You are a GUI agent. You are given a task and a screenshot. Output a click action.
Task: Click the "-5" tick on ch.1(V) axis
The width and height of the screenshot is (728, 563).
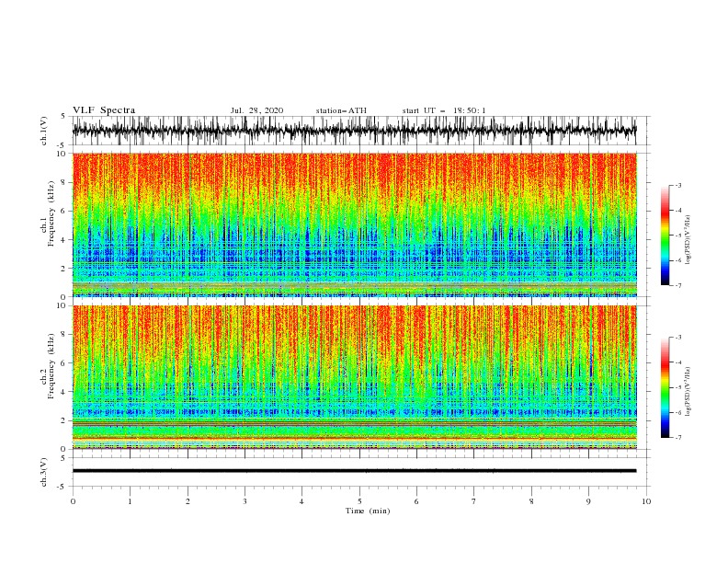pyautogui.click(x=63, y=145)
